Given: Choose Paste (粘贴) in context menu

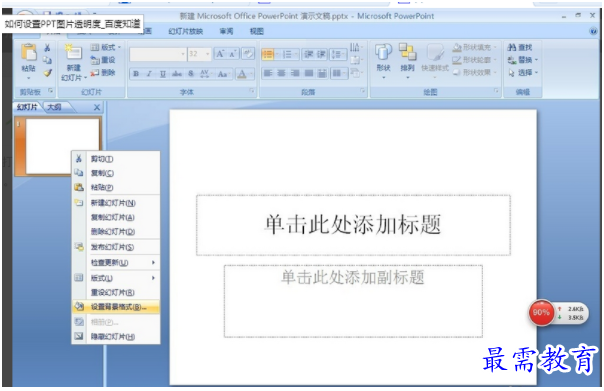Looking at the screenshot, I should pyautogui.click(x=116, y=187).
